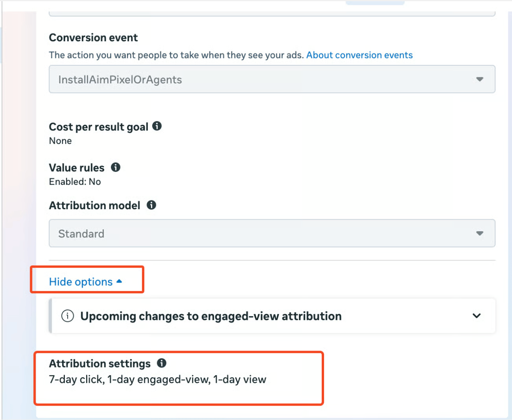Click the Value rules info icon
The image size is (512, 420).
pyautogui.click(x=116, y=167)
